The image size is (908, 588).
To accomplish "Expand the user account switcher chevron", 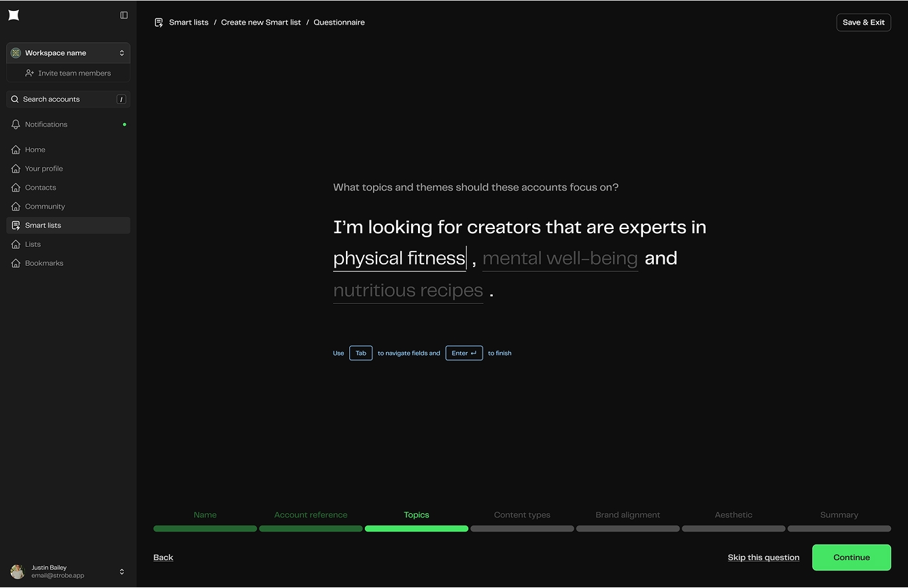I will [122, 572].
